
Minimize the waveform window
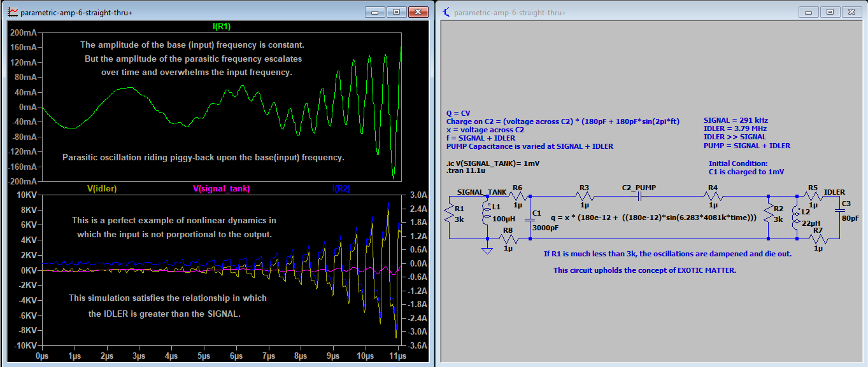[x=376, y=11]
